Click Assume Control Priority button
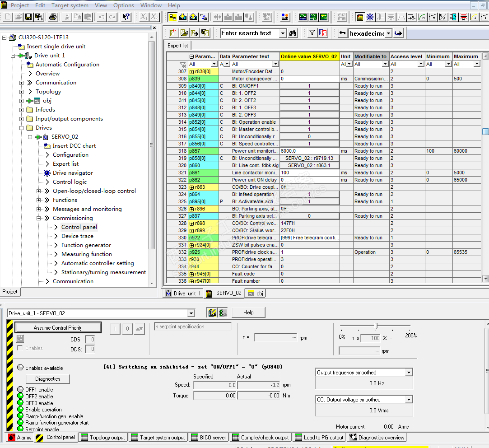Viewport: 489px width, 448px height. click(x=58, y=328)
